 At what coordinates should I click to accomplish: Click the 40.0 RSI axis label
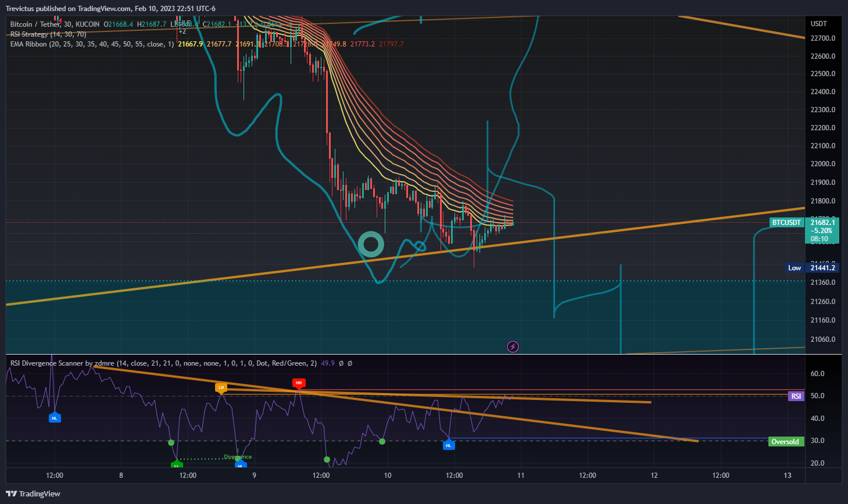(x=817, y=419)
